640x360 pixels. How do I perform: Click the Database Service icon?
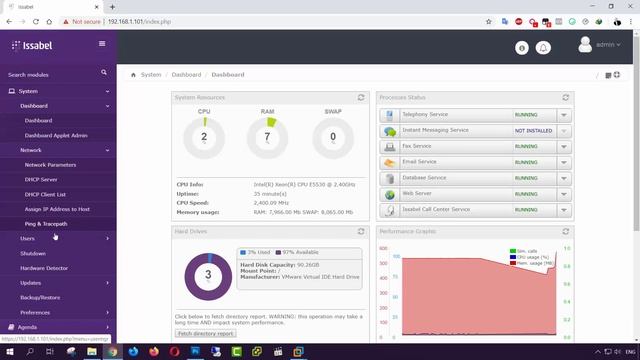click(x=389, y=178)
